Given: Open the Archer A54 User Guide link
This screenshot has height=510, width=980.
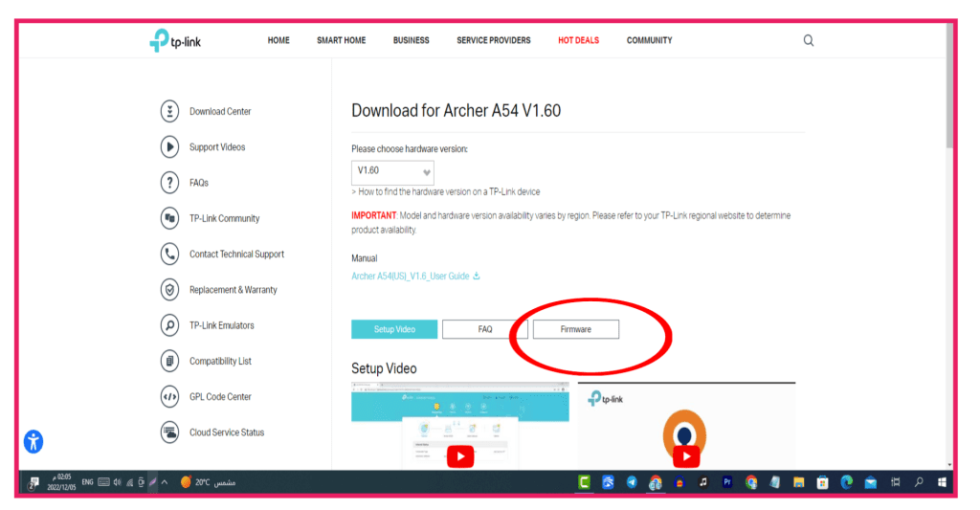Looking at the screenshot, I should pos(410,277).
